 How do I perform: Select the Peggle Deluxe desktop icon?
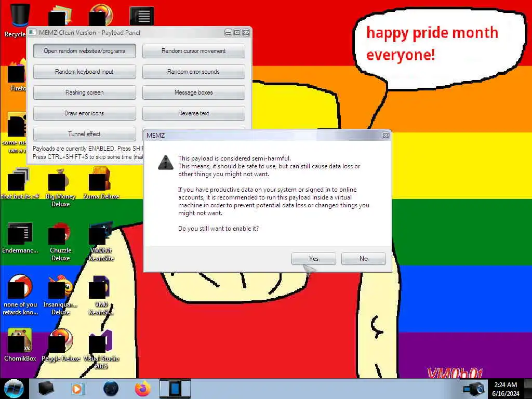tap(60, 345)
